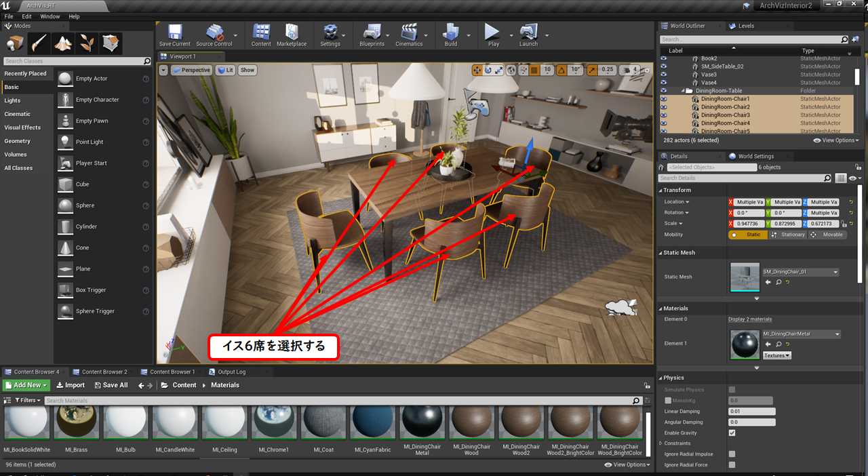
Task: Uncheck Enable Gravity checkbox
Action: pos(732,433)
